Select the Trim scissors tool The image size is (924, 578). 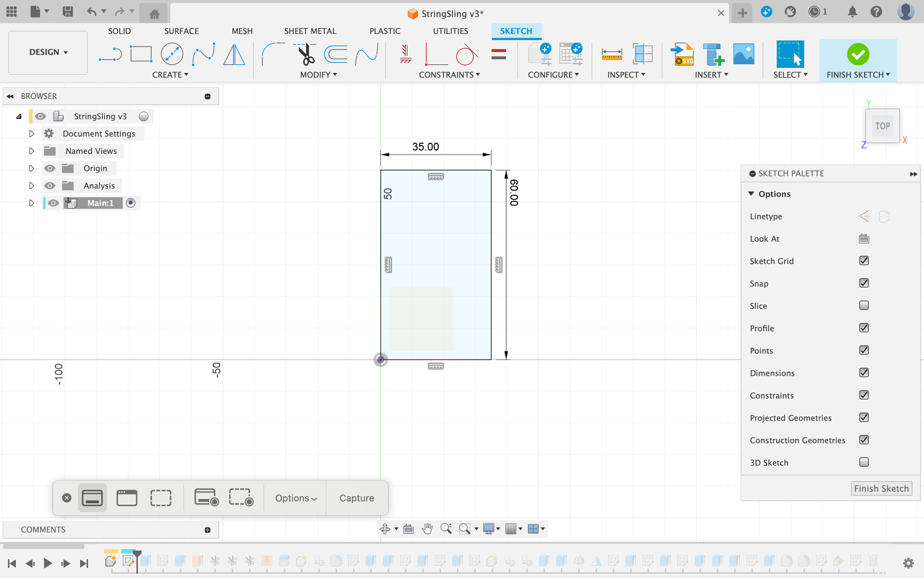click(305, 54)
